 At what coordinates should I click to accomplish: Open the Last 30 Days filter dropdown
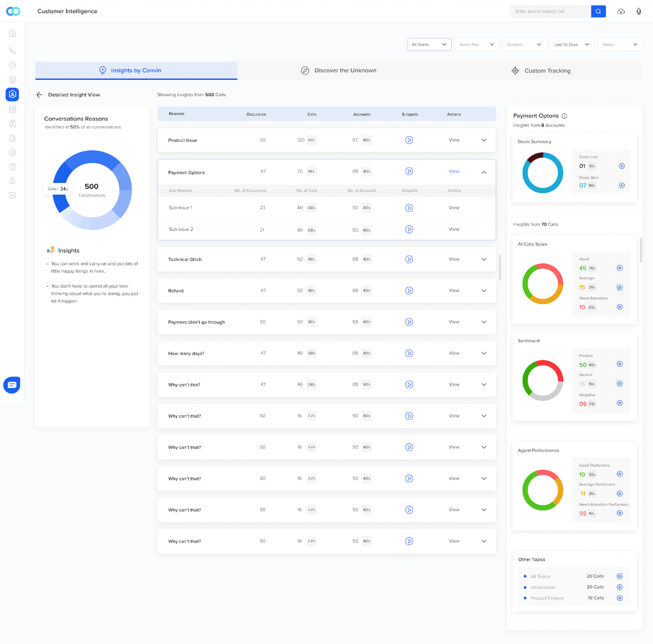[x=572, y=44]
